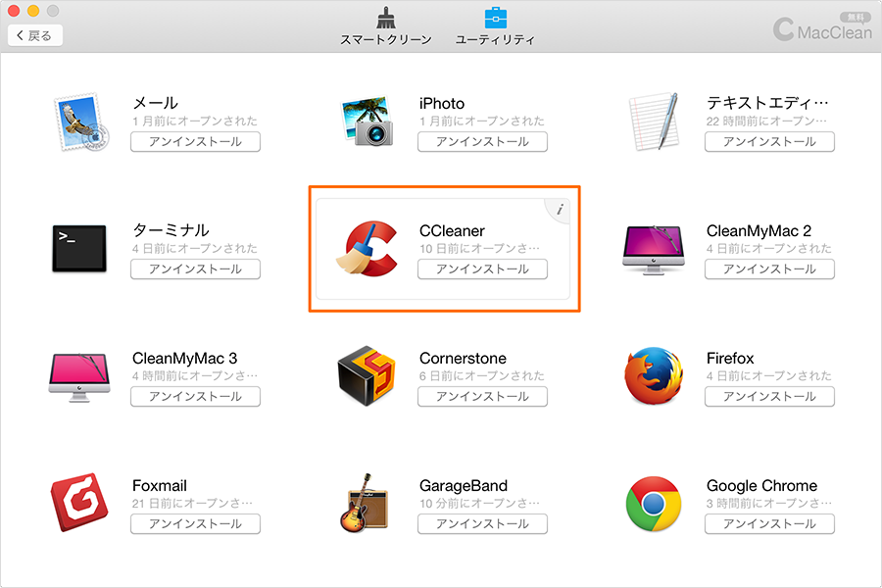Click the Cornerstone app name
The height and width of the screenshot is (588, 882).
pyautogui.click(x=463, y=359)
